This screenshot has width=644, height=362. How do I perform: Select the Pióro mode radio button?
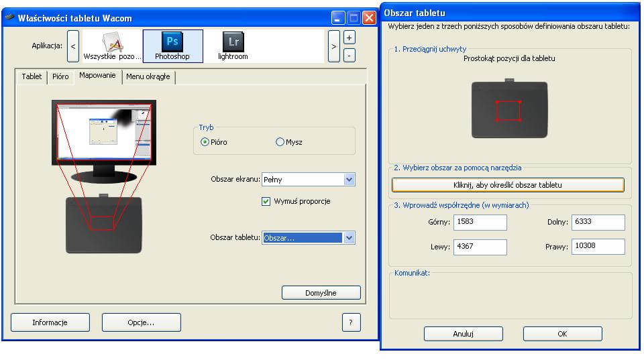[x=205, y=142]
